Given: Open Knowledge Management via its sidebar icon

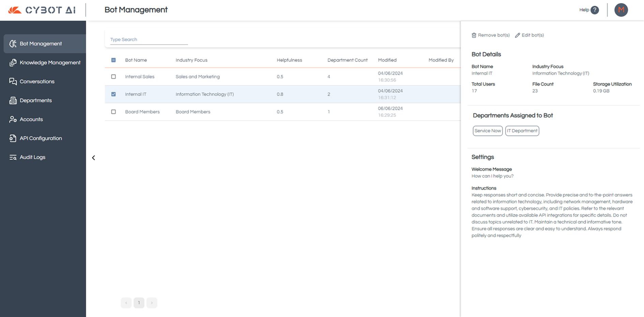Looking at the screenshot, I should click(x=13, y=63).
